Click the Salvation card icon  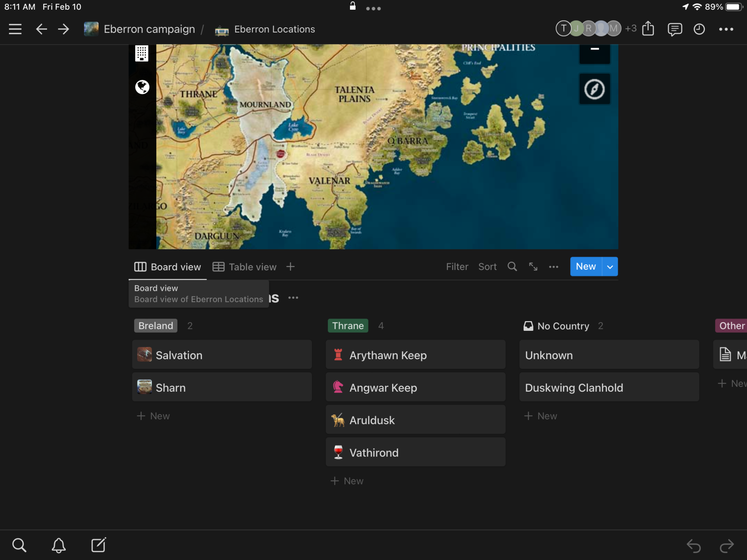click(144, 355)
